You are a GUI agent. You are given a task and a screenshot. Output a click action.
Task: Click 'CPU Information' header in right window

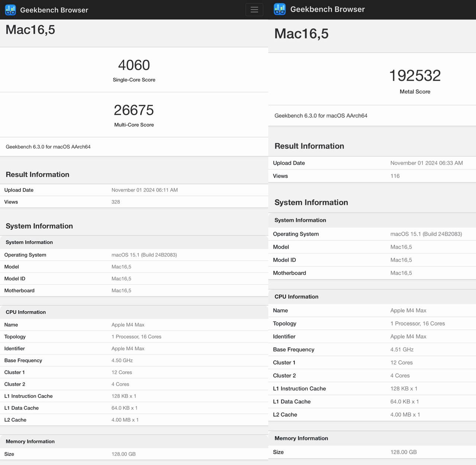[296, 297]
